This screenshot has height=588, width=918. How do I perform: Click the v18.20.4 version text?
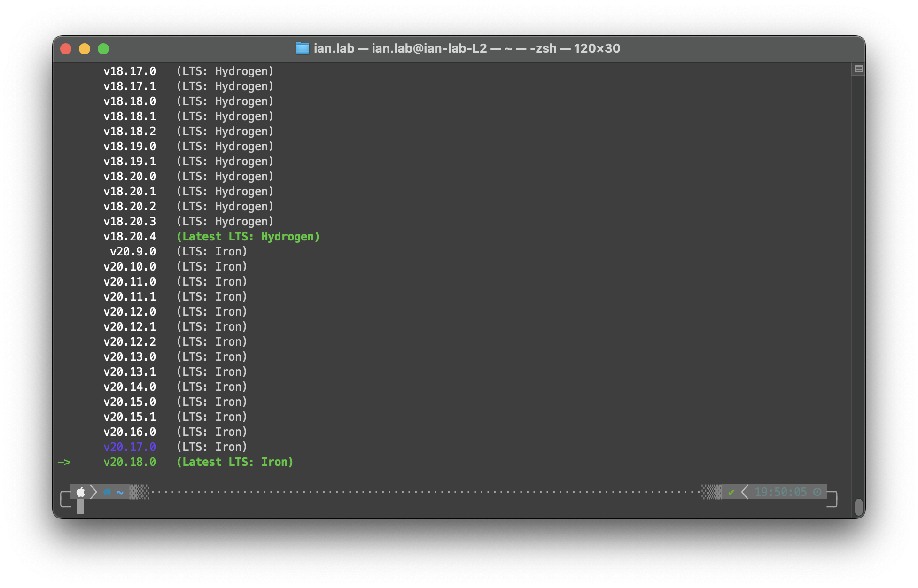pyautogui.click(x=130, y=237)
